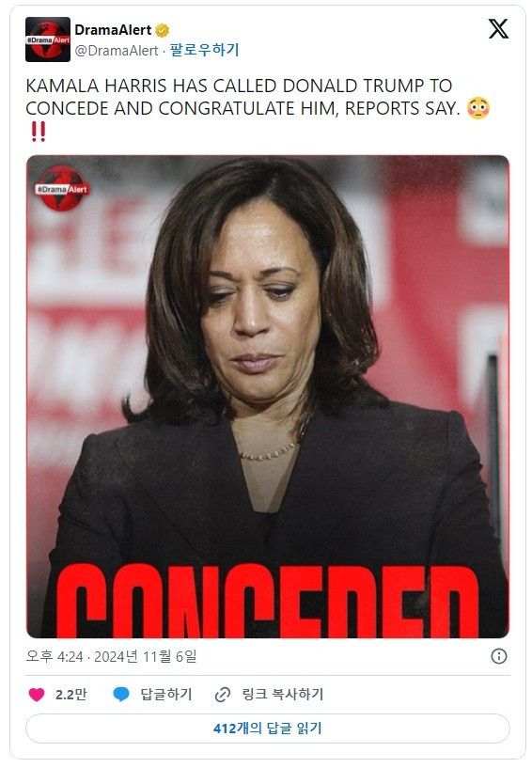The width and height of the screenshot is (532, 768).
Task: Click the X logo in the corner
Action: coord(498,29)
